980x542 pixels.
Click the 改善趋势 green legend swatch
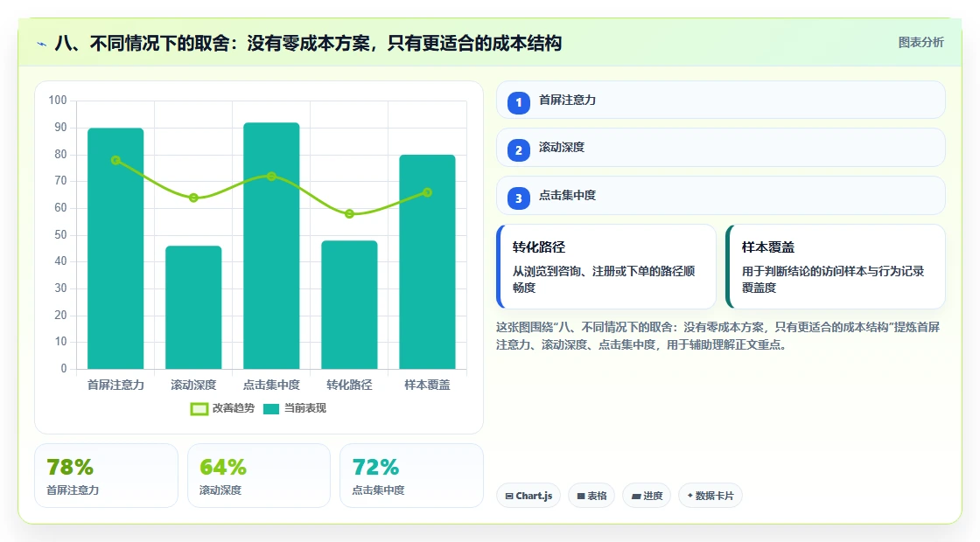point(199,409)
